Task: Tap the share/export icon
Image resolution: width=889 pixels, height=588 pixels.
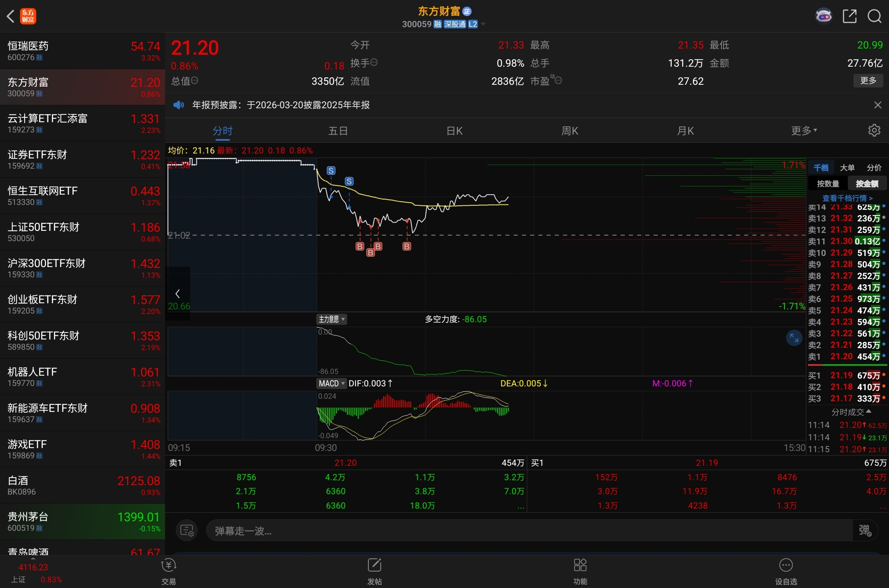Action: coord(849,16)
